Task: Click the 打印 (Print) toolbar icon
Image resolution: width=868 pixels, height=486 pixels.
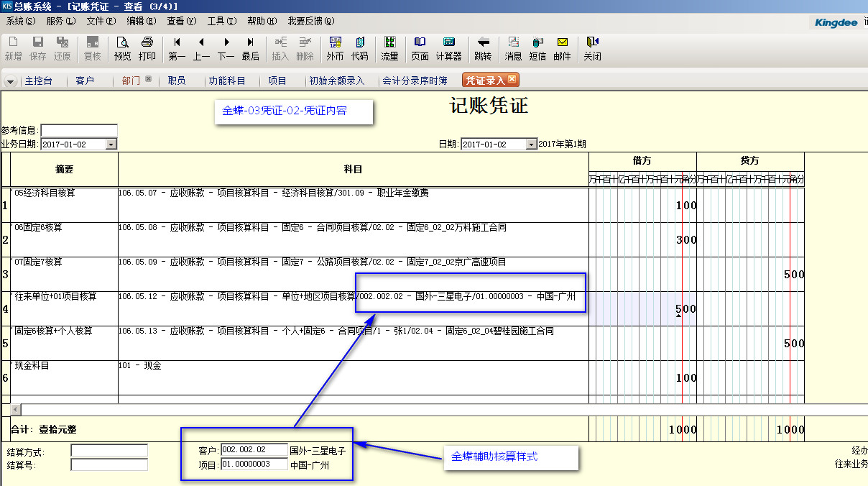Action: coord(147,47)
